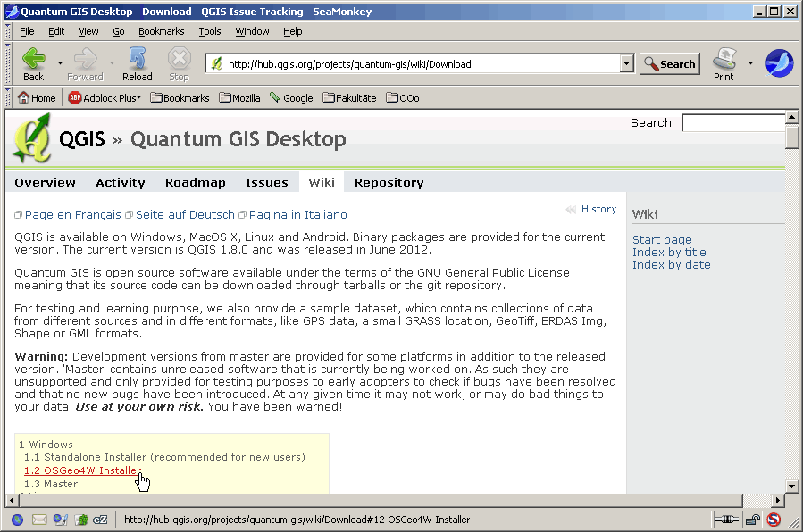803x532 pixels.
Task: Open the Google bookmark
Action: click(x=291, y=97)
